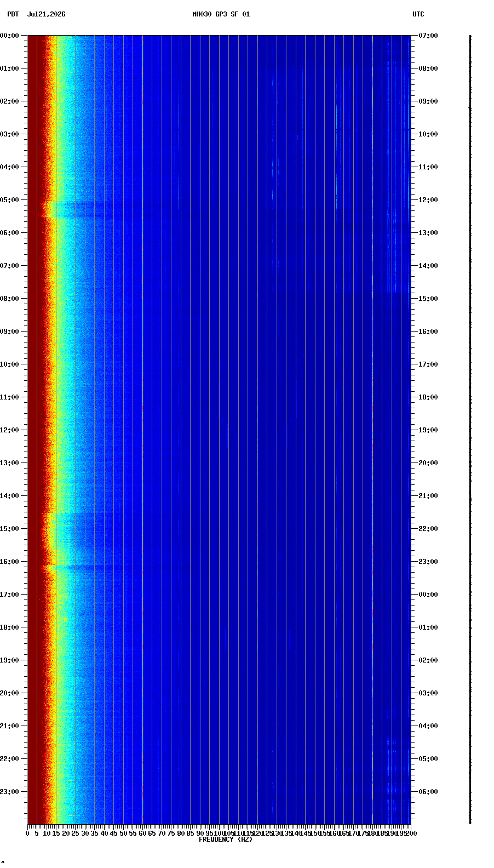
Task: Click the 200 Hz frequency tick label
Action: point(411,833)
